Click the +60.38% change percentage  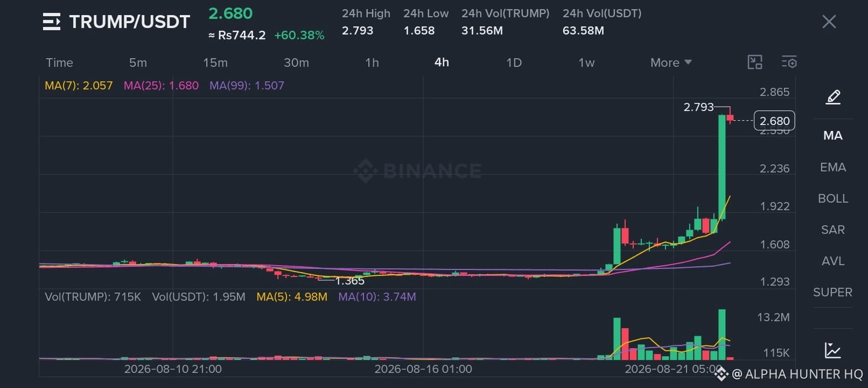click(299, 36)
